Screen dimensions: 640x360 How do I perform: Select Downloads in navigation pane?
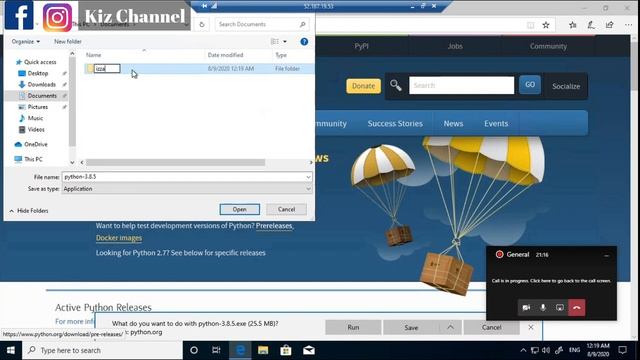click(41, 84)
